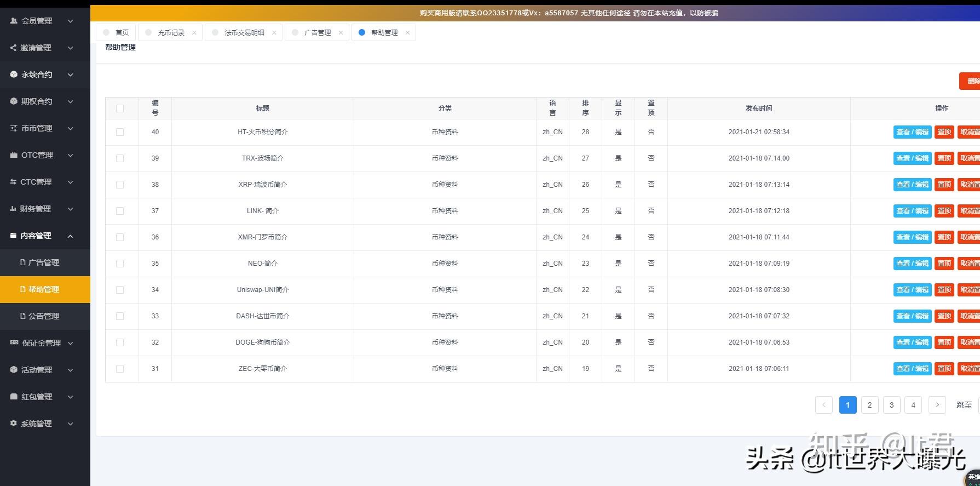This screenshot has height=486, width=980.
Task: Expand the OTC管理 menu chevron
Action: pyautogui.click(x=71, y=155)
